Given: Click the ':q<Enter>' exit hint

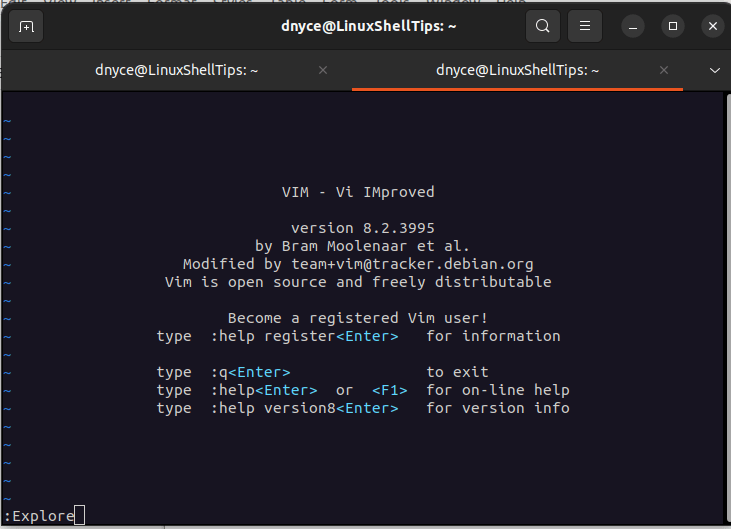Looking at the screenshot, I should [251, 372].
